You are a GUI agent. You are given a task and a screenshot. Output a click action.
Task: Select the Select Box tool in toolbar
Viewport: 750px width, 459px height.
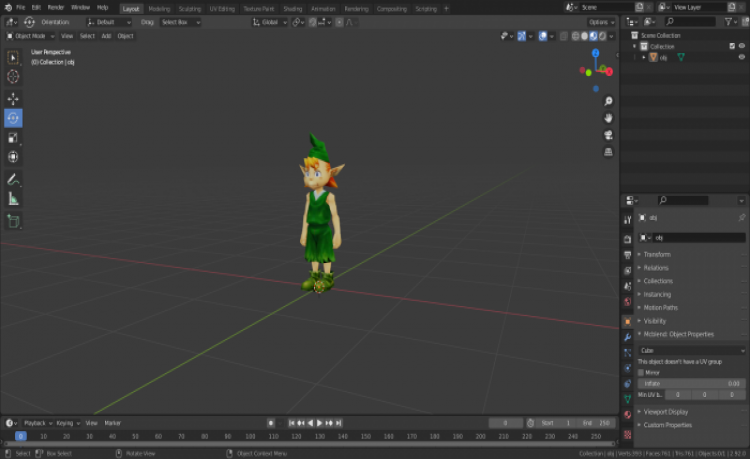click(13, 57)
